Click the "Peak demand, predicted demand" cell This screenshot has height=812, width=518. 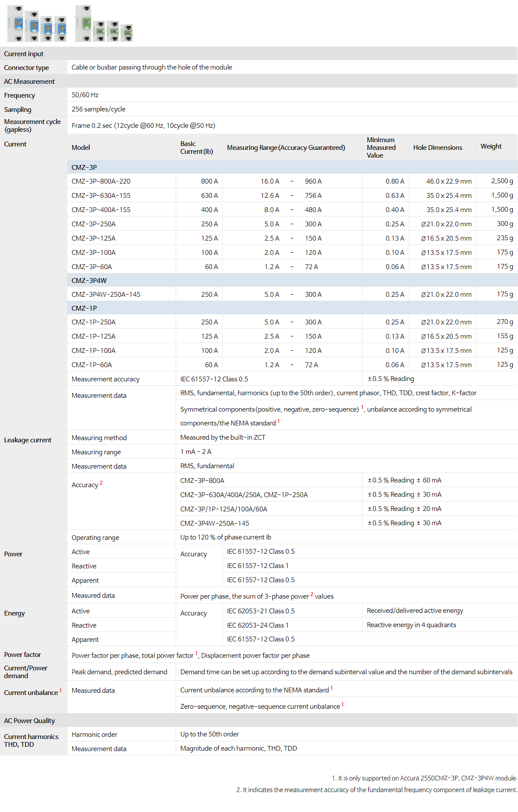(x=119, y=672)
